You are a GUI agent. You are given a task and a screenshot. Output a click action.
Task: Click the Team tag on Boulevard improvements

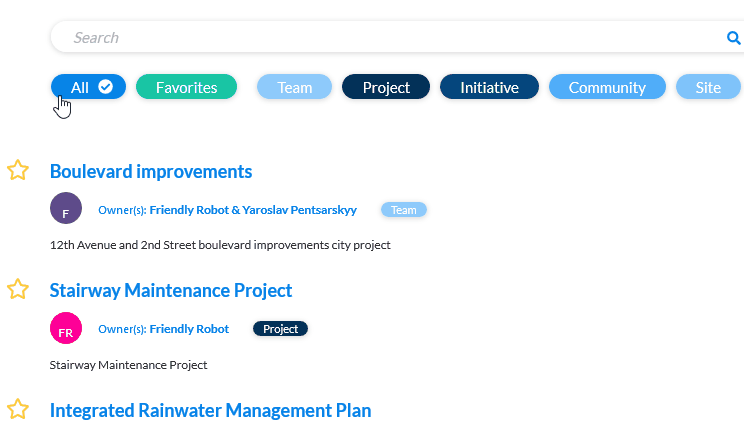coord(404,210)
